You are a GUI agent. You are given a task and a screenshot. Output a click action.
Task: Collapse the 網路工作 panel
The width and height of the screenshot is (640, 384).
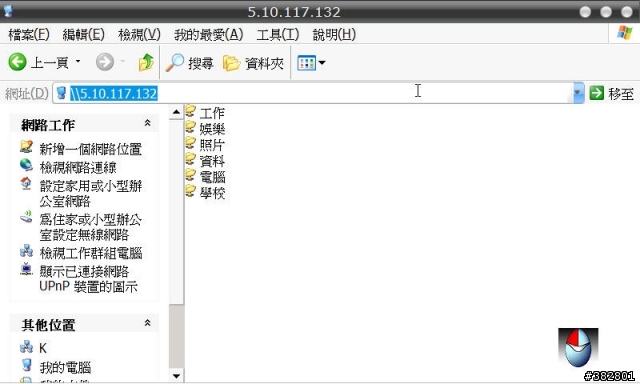pyautogui.click(x=147, y=123)
